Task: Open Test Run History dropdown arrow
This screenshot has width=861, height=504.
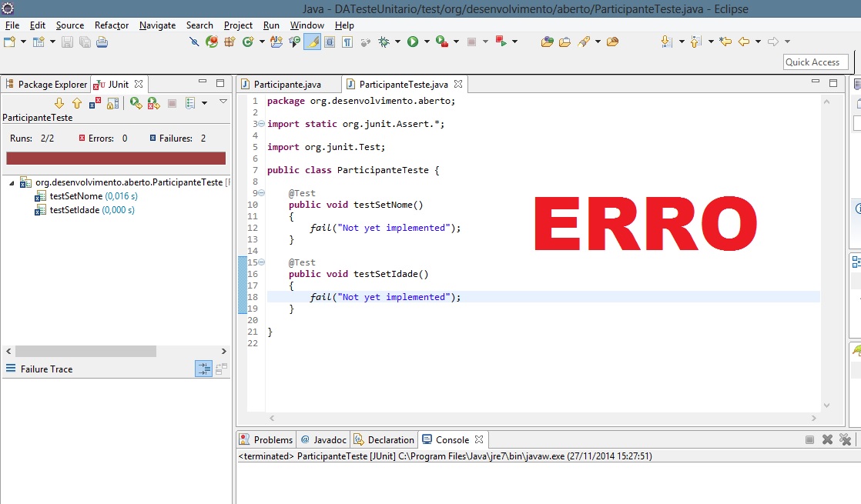Action: coord(204,103)
